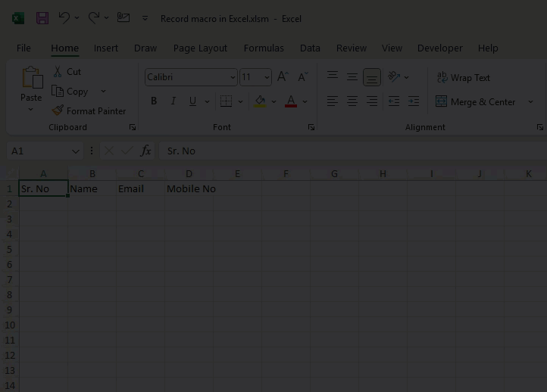Screen dimensions: 547x392
Task: Select Top Align icon
Action: (x=333, y=75)
